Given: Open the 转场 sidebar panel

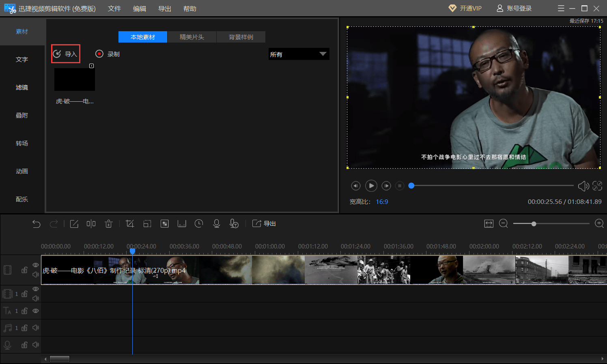Looking at the screenshot, I should 22,143.
